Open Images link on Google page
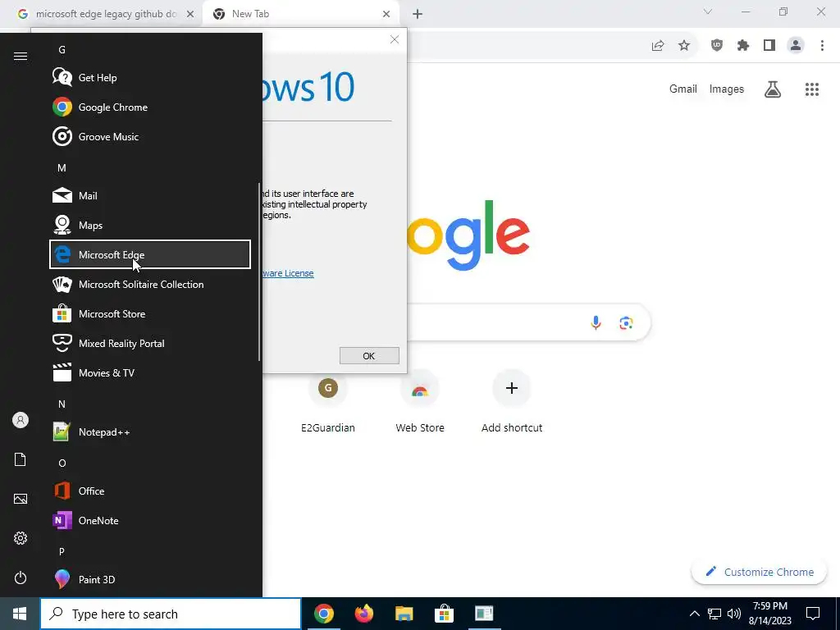This screenshot has width=840, height=630. (x=727, y=89)
